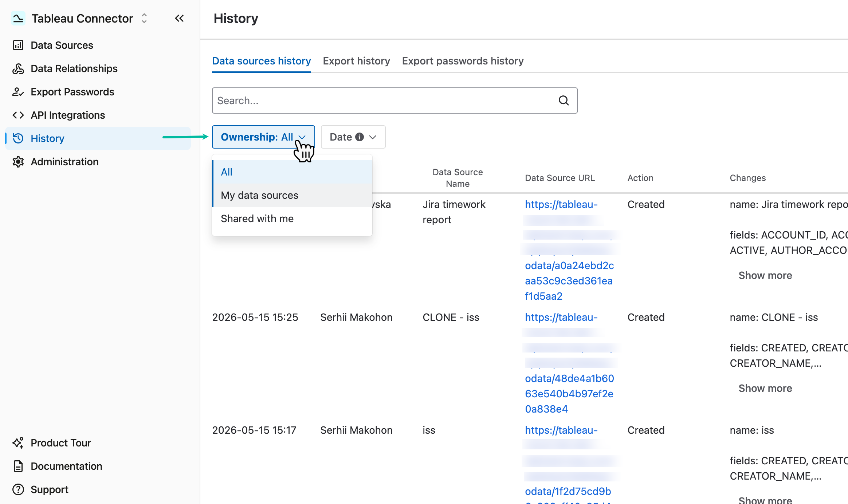The height and width of the screenshot is (504, 848).
Task: Click the Jira timework report name cell
Action: (x=454, y=212)
